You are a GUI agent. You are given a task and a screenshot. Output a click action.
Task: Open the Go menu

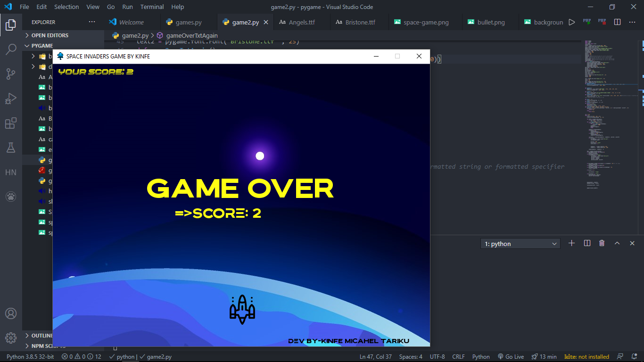tap(111, 7)
